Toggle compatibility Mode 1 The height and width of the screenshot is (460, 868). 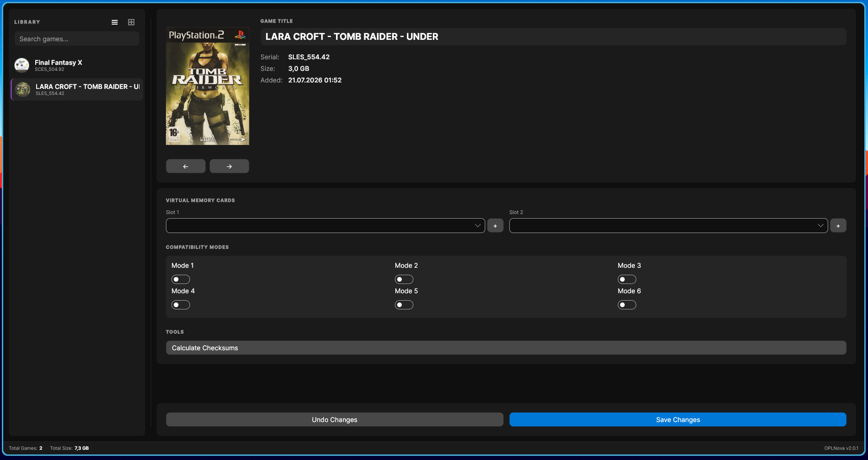pyautogui.click(x=181, y=279)
